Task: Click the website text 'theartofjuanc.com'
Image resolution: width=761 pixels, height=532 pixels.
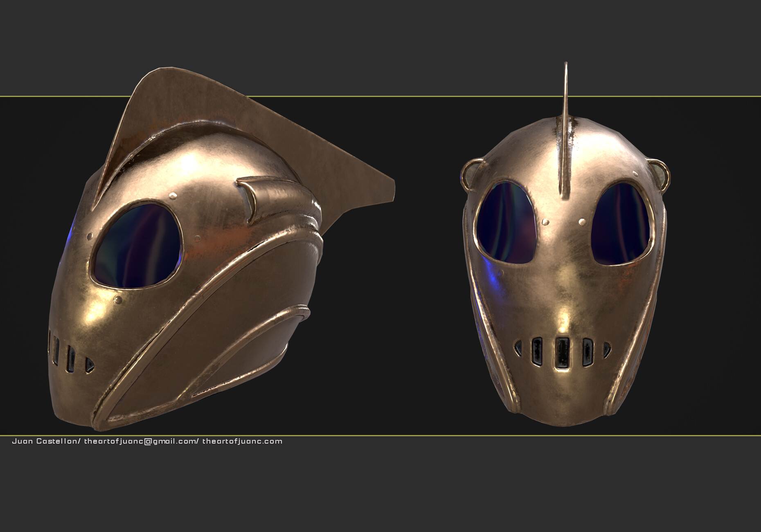Action: click(242, 441)
